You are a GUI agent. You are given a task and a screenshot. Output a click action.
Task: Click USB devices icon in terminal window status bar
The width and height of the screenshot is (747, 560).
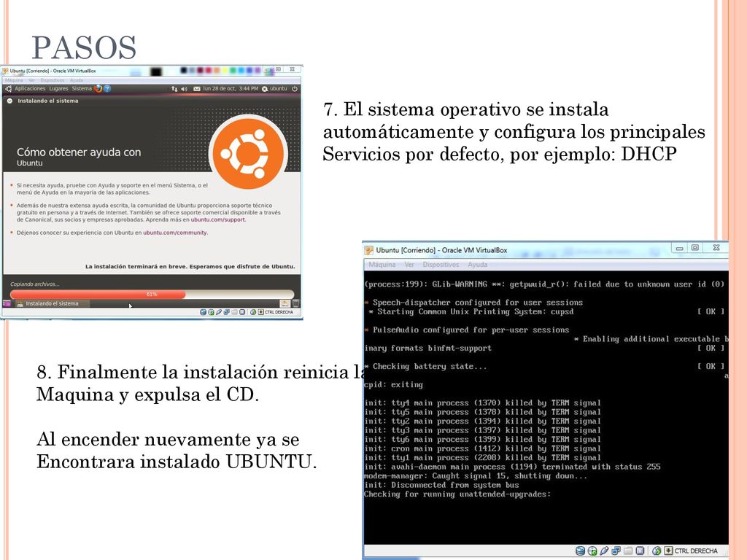[604, 551]
